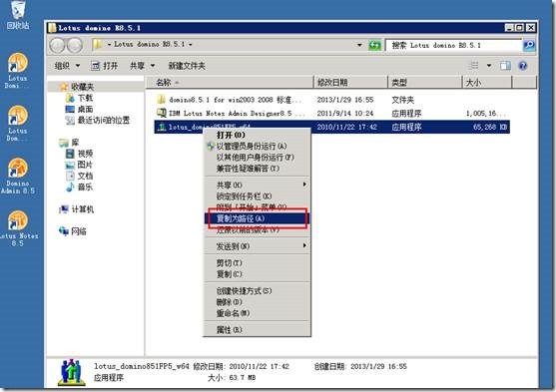Click the green refresh button by address bar
This screenshot has width=556, height=392.
pyautogui.click(x=374, y=45)
